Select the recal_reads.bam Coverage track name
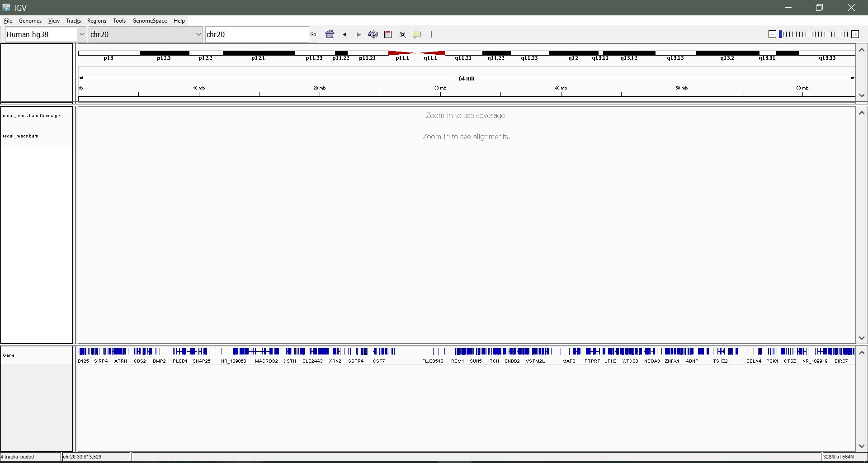 pos(31,116)
